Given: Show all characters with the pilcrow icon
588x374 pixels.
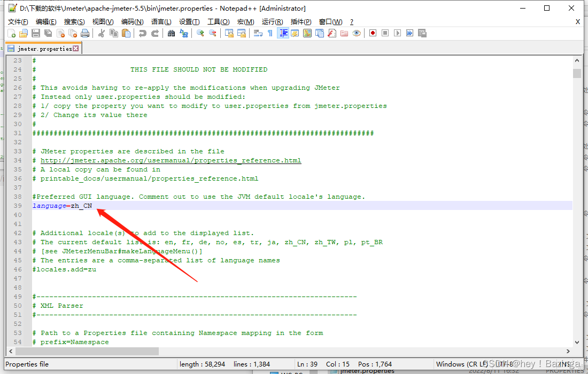Looking at the screenshot, I should click(270, 33).
